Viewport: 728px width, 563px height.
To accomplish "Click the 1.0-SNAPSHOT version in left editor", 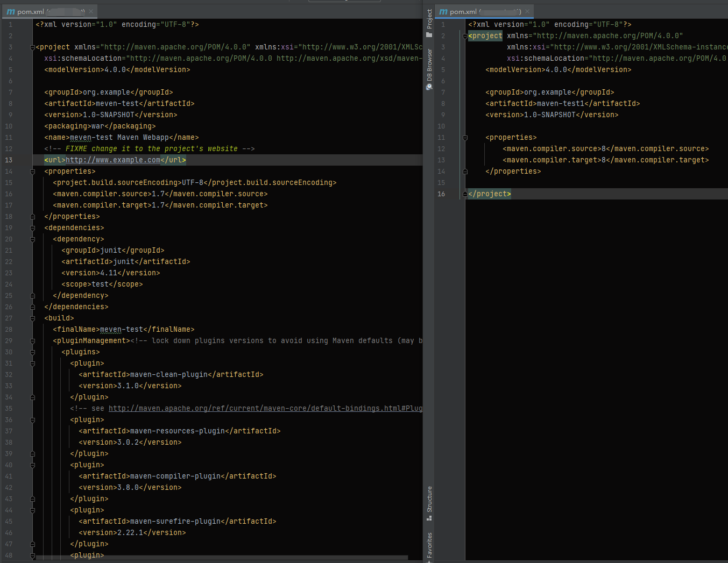I will pyautogui.click(x=111, y=115).
